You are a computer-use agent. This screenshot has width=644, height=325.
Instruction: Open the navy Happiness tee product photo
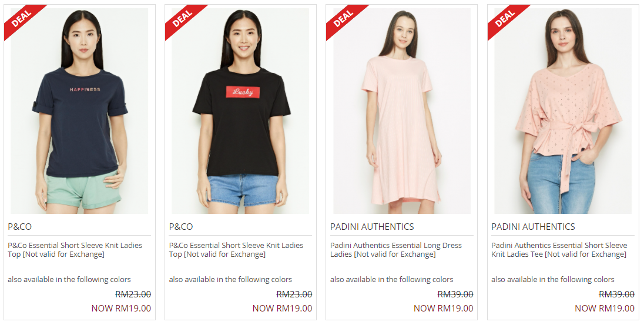point(79,111)
